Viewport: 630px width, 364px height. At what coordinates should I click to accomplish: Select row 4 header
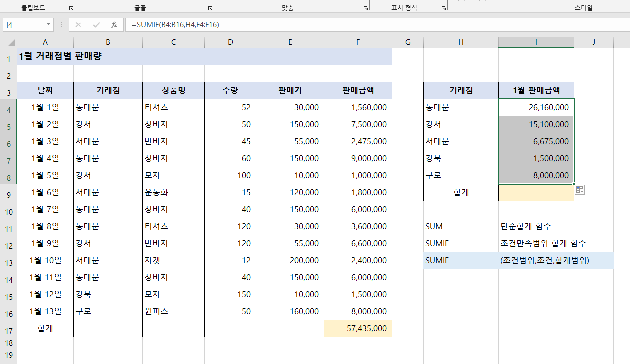click(x=8, y=108)
